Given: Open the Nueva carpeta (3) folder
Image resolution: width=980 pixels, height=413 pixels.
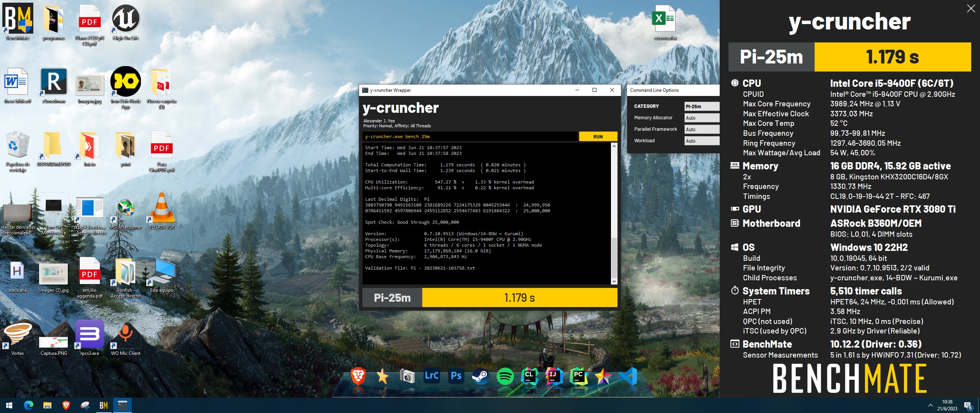Looking at the screenshot, I should tap(162, 88).
